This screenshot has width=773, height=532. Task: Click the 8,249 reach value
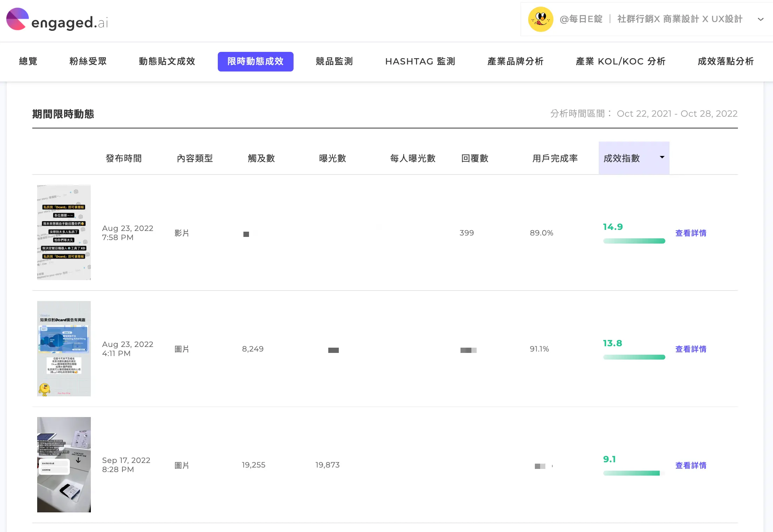[x=253, y=349]
